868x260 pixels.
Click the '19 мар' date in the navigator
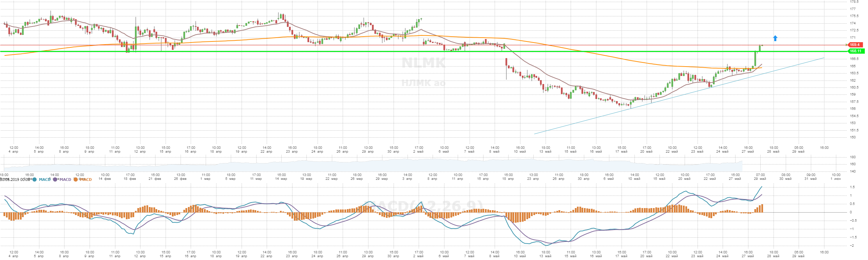pos(307,179)
